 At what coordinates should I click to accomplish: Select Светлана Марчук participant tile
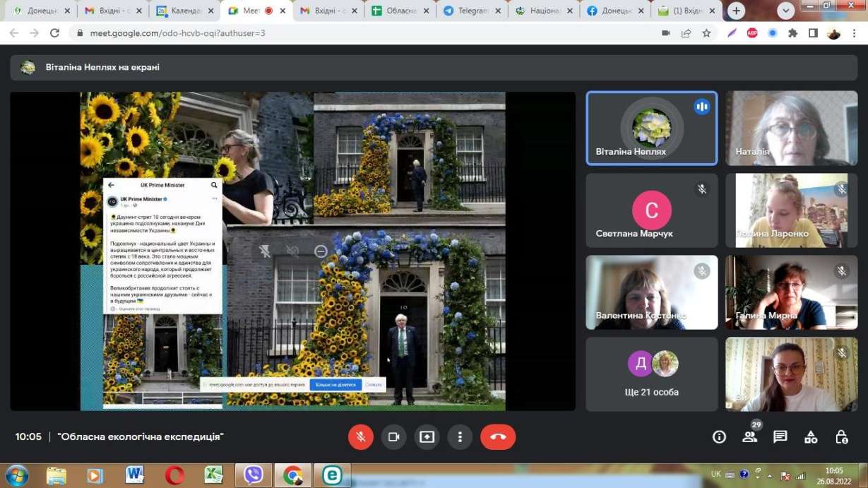click(652, 210)
